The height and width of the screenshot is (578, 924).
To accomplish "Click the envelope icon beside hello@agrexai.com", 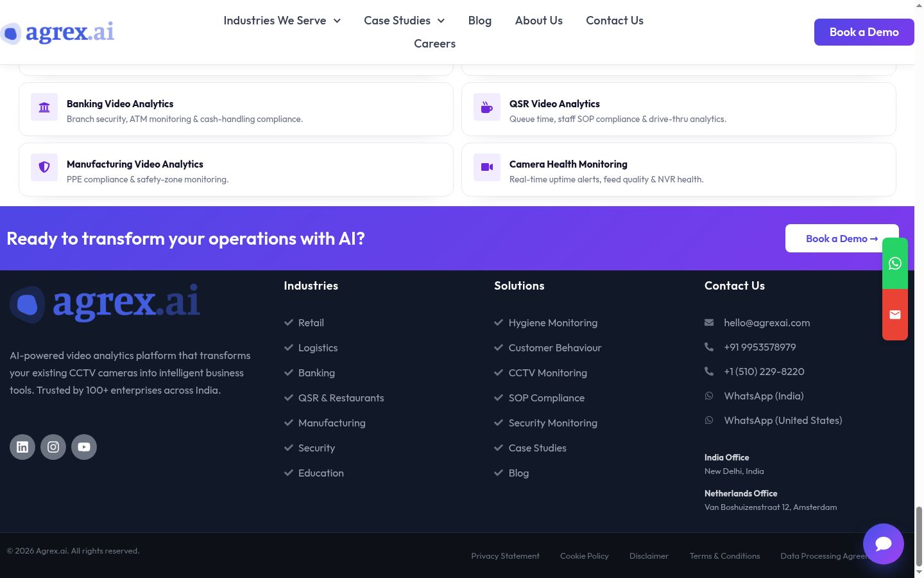I will 709,322.
